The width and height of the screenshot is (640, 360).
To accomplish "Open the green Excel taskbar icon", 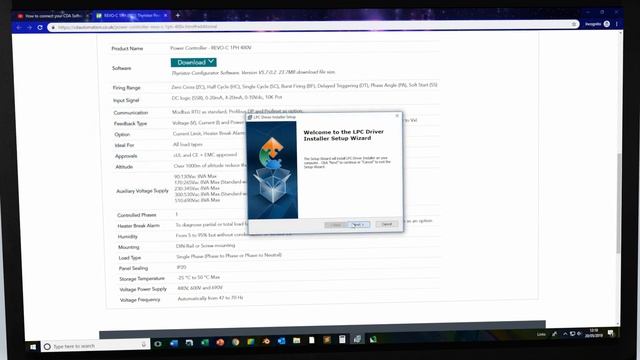I will click(x=204, y=342).
